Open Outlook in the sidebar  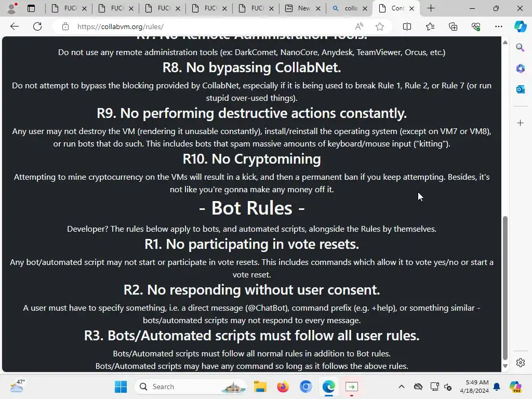pos(520,89)
